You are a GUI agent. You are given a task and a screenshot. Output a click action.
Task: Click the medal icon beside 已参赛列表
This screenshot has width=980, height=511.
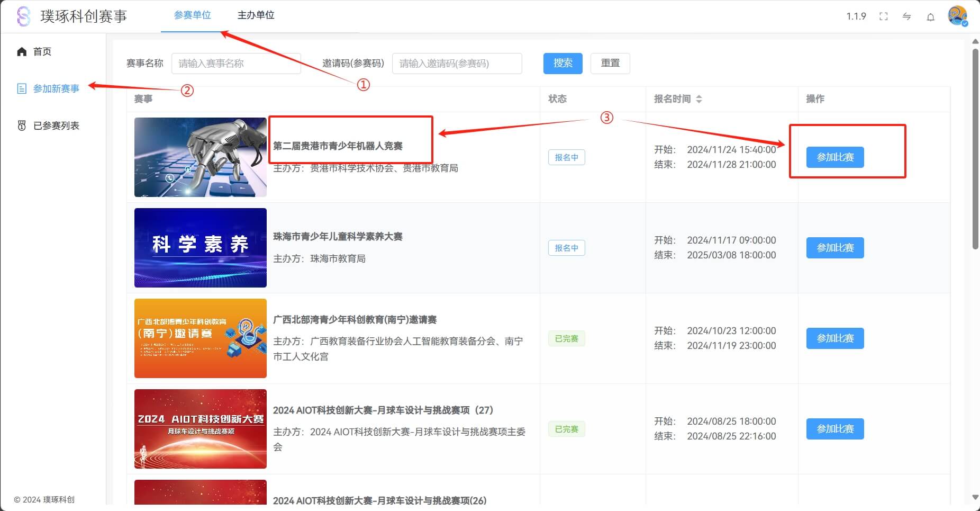pos(22,125)
